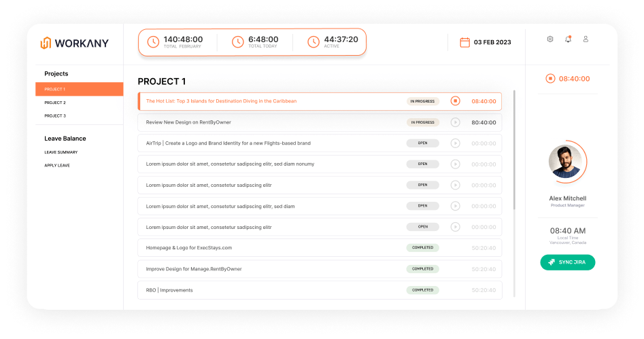Click the clock icon for Active time

313,42
